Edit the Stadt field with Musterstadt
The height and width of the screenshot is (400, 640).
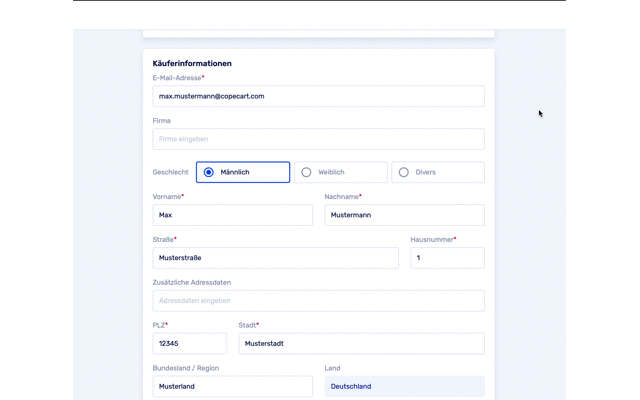tap(361, 343)
